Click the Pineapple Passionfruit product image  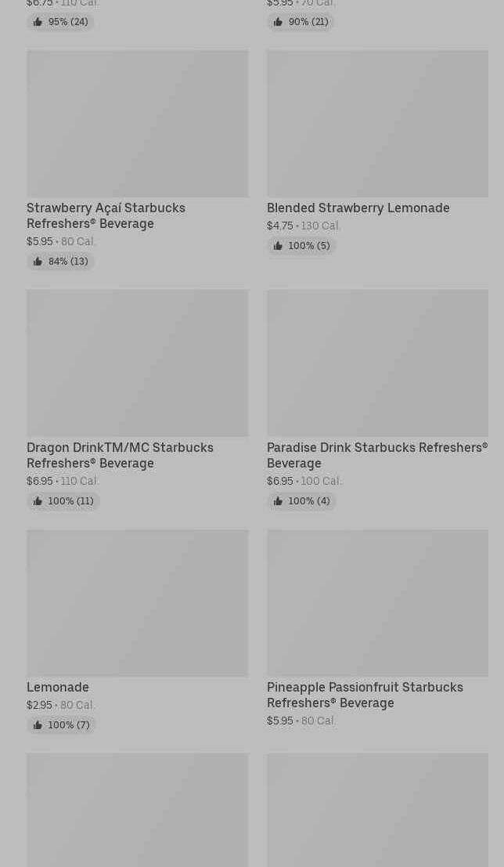(377, 603)
